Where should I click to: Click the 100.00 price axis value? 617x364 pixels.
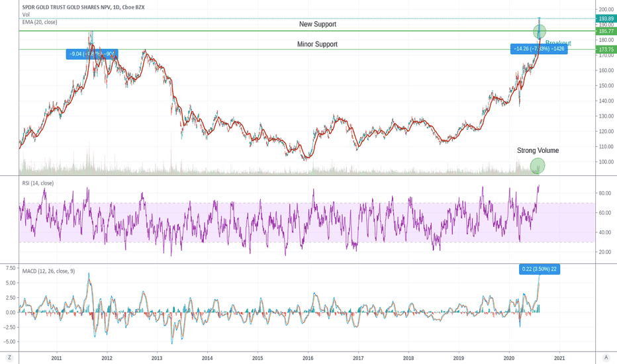pos(606,161)
